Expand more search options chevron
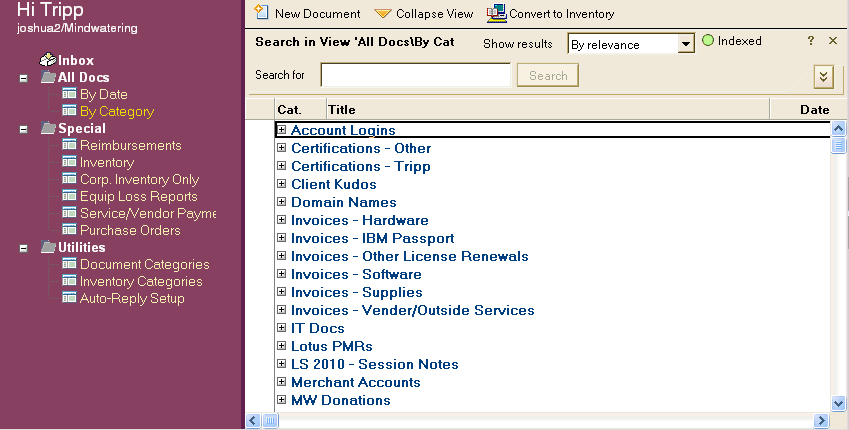Screen dimensions: 849x430 pyautogui.click(x=824, y=77)
